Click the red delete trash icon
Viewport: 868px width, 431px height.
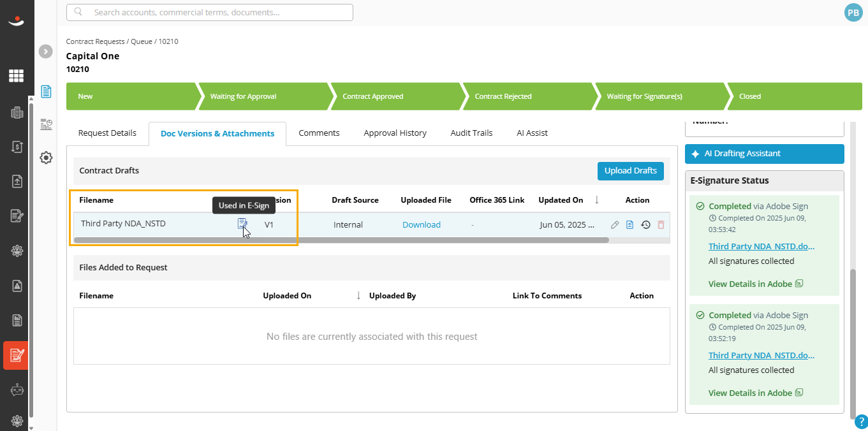661,224
